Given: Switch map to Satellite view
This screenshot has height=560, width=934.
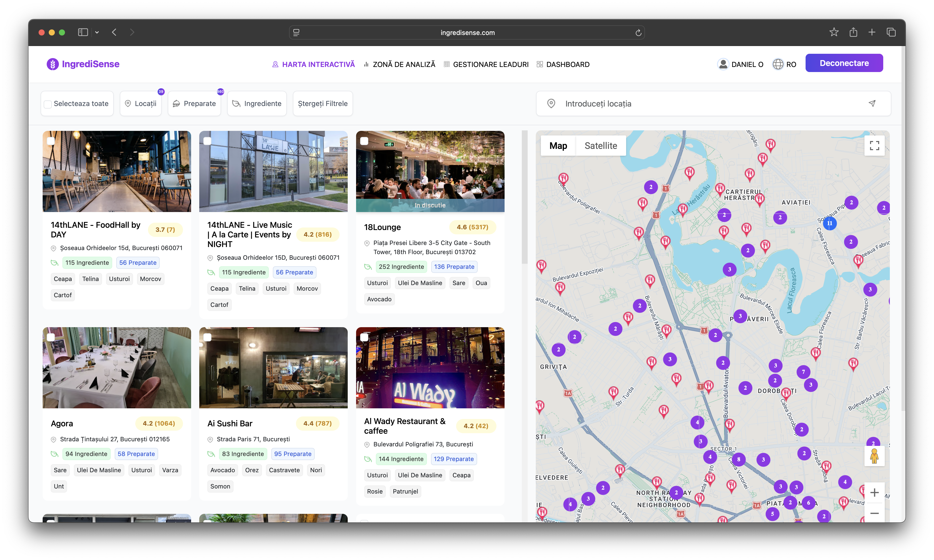Looking at the screenshot, I should pos(601,146).
